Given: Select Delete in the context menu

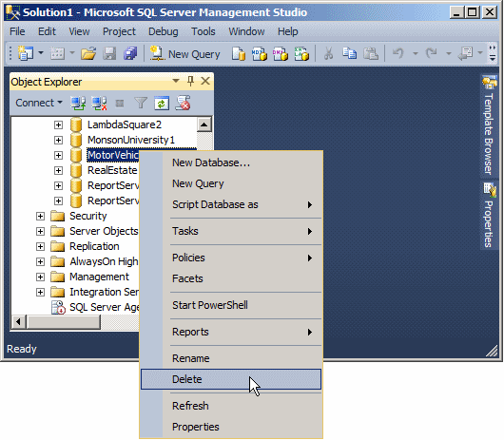Looking at the screenshot, I should 231,379.
